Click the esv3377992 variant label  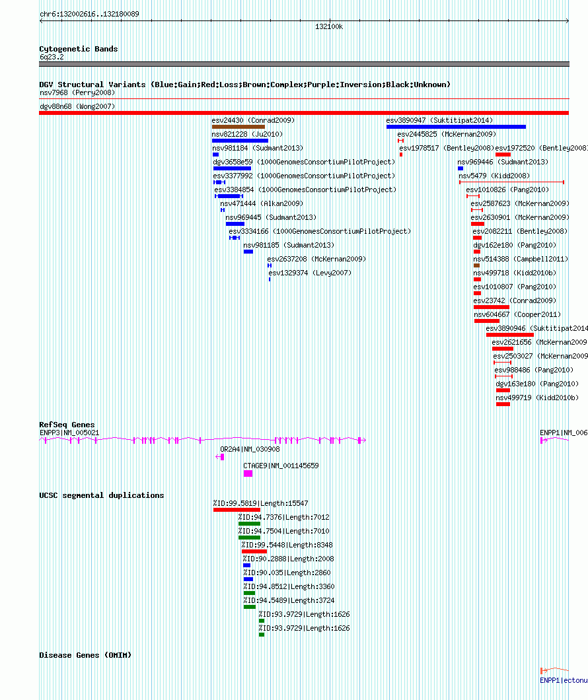click(304, 176)
